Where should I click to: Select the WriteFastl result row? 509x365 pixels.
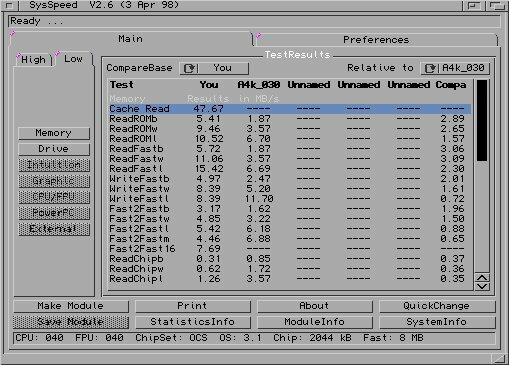tap(290, 199)
